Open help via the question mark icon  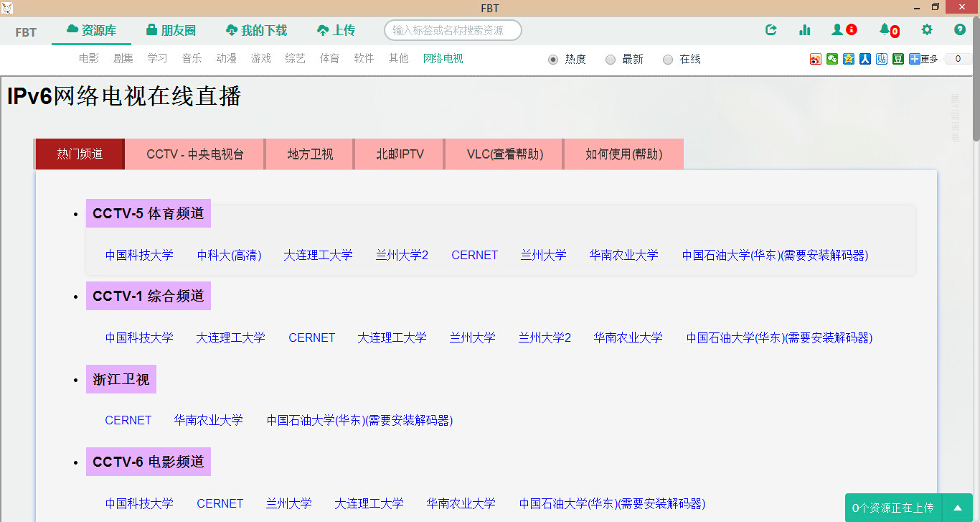tap(960, 30)
